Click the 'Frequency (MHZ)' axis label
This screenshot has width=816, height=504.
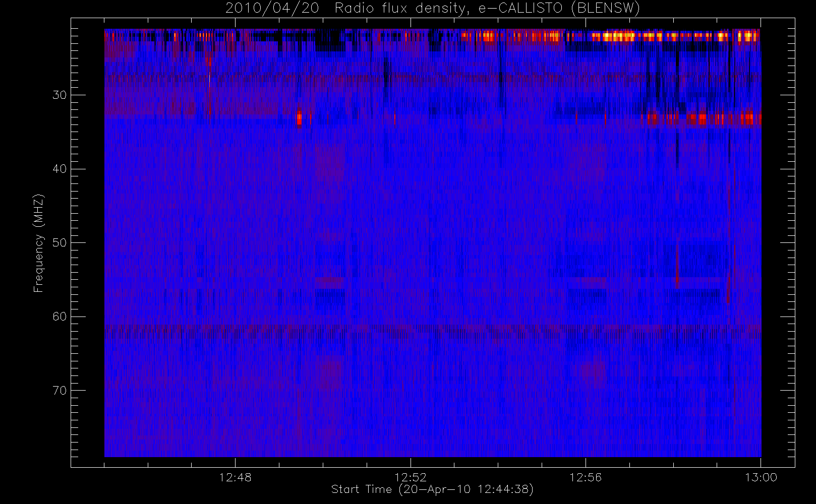tap(38, 243)
